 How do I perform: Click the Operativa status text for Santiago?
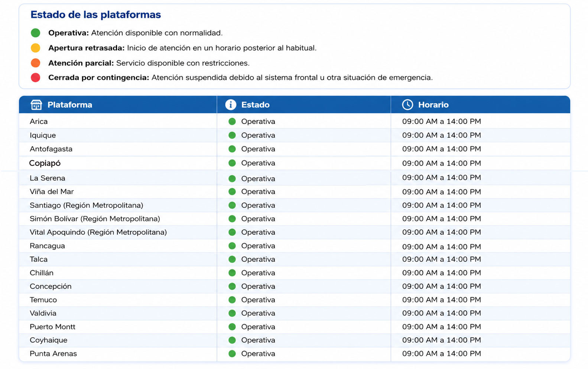(258, 205)
